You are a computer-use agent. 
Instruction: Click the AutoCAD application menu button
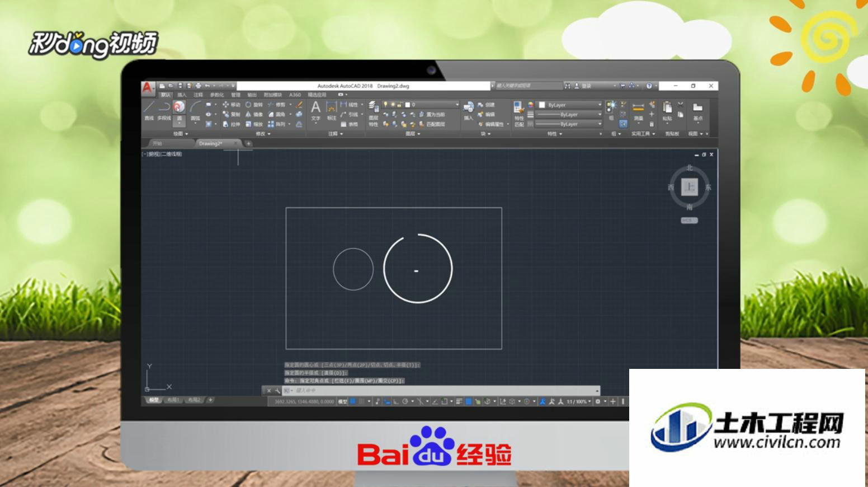point(147,88)
